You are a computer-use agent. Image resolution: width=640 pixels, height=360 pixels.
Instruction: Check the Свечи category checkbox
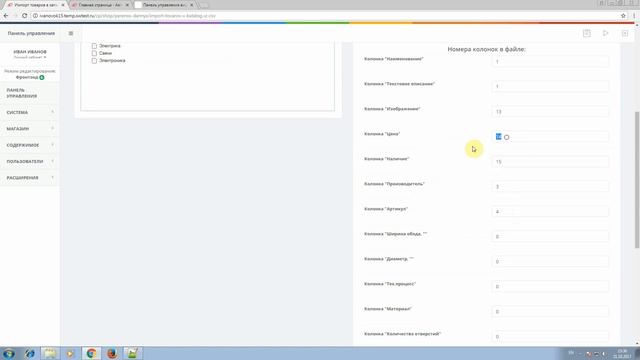(x=94, y=53)
